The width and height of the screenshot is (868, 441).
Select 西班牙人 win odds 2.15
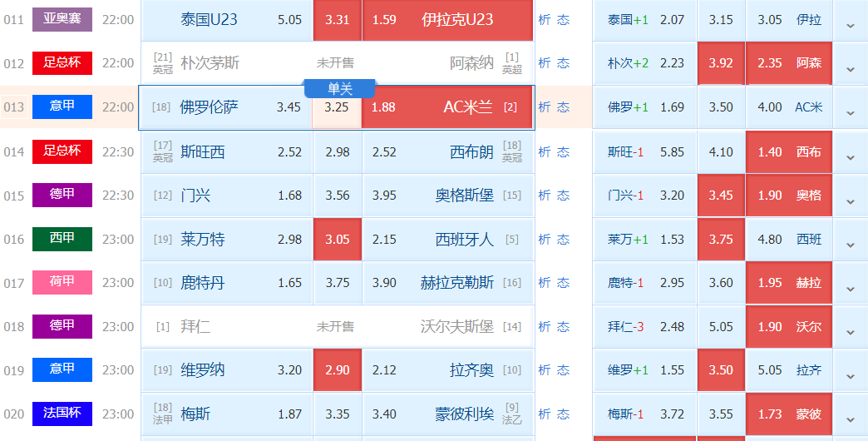447,240
